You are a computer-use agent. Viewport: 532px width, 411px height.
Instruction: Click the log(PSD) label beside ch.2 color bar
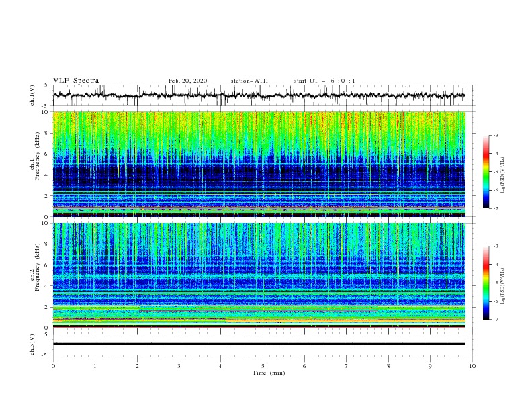click(x=502, y=286)
